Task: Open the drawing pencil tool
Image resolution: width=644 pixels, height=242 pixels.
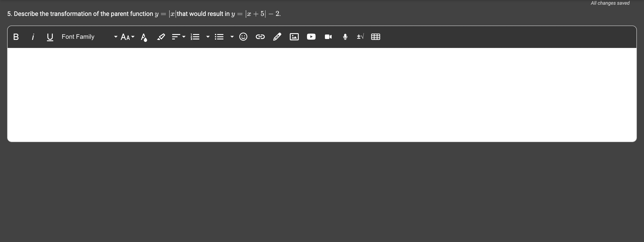Action: click(277, 37)
